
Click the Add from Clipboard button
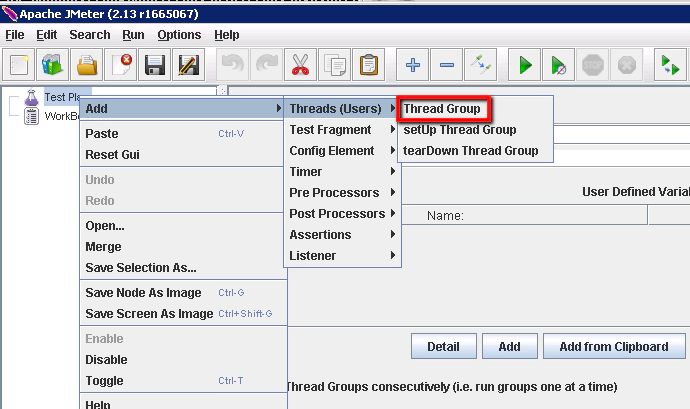click(x=614, y=346)
